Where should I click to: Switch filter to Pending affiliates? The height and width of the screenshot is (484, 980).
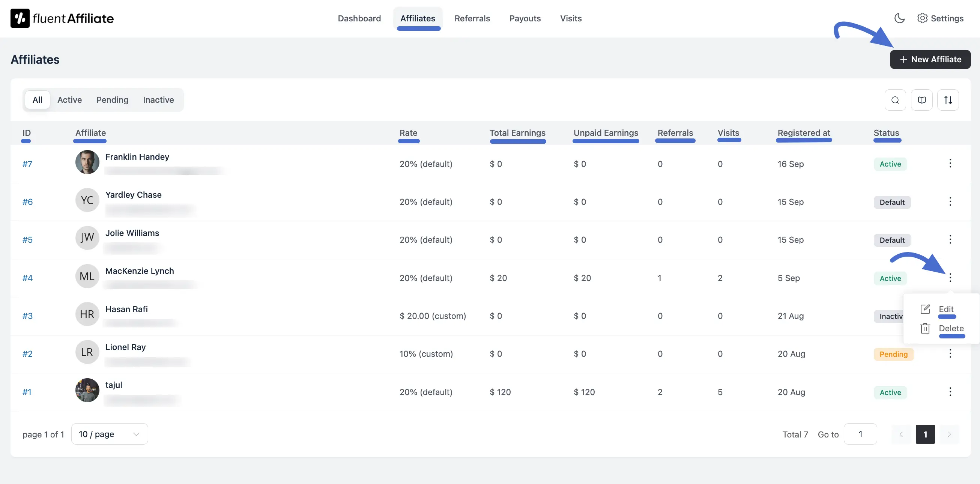(112, 100)
